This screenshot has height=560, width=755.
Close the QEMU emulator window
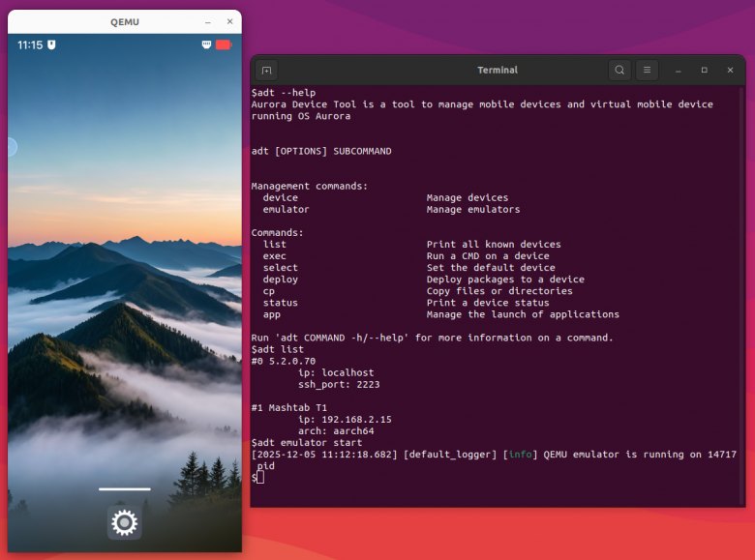tap(230, 21)
